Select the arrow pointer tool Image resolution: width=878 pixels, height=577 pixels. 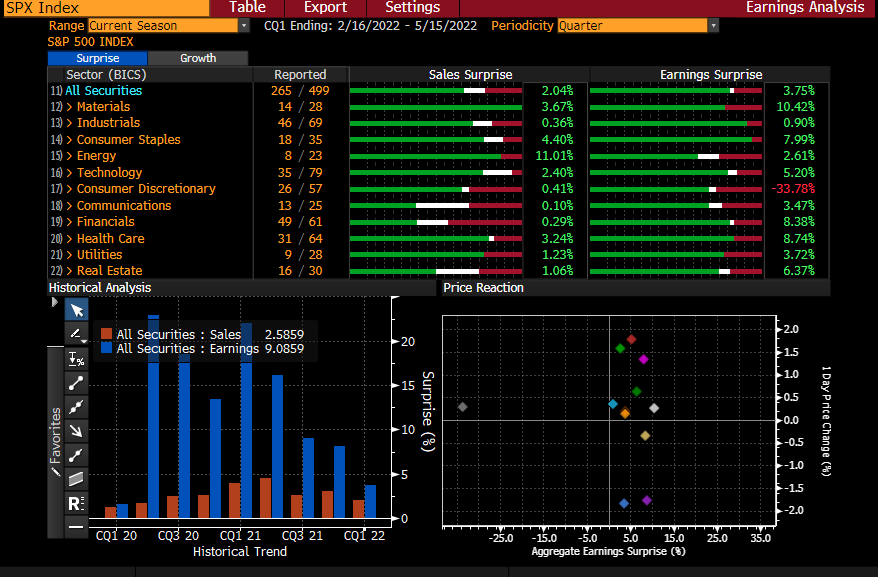77,310
